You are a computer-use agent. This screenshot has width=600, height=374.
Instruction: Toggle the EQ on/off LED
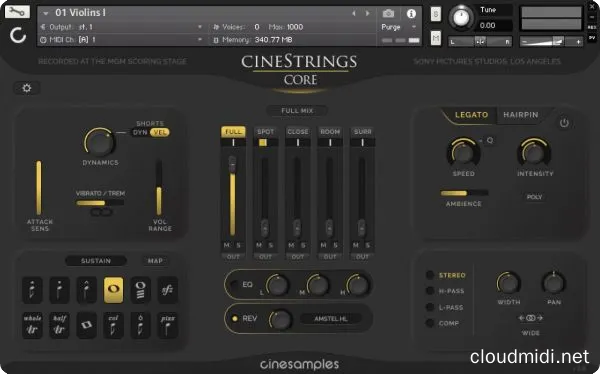tap(235, 285)
